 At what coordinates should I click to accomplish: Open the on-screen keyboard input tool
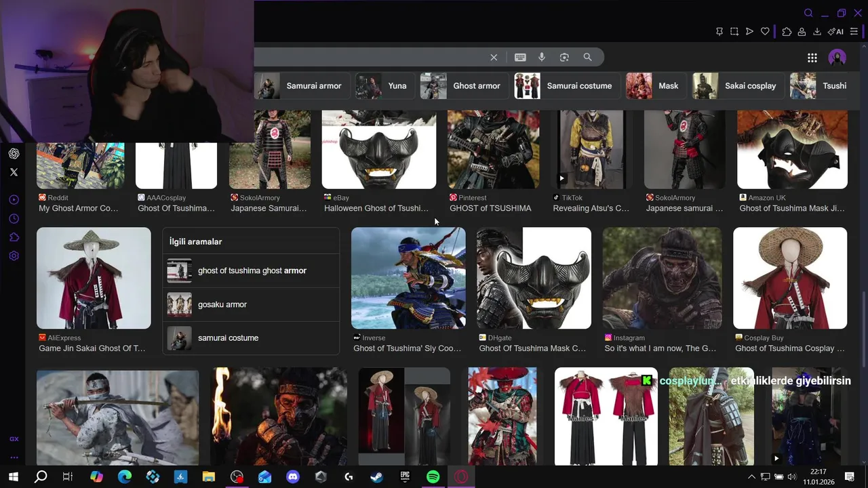(x=520, y=58)
